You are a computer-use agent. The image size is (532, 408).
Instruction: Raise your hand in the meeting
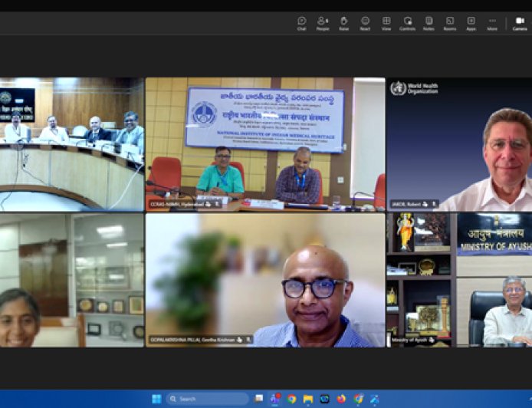343,24
